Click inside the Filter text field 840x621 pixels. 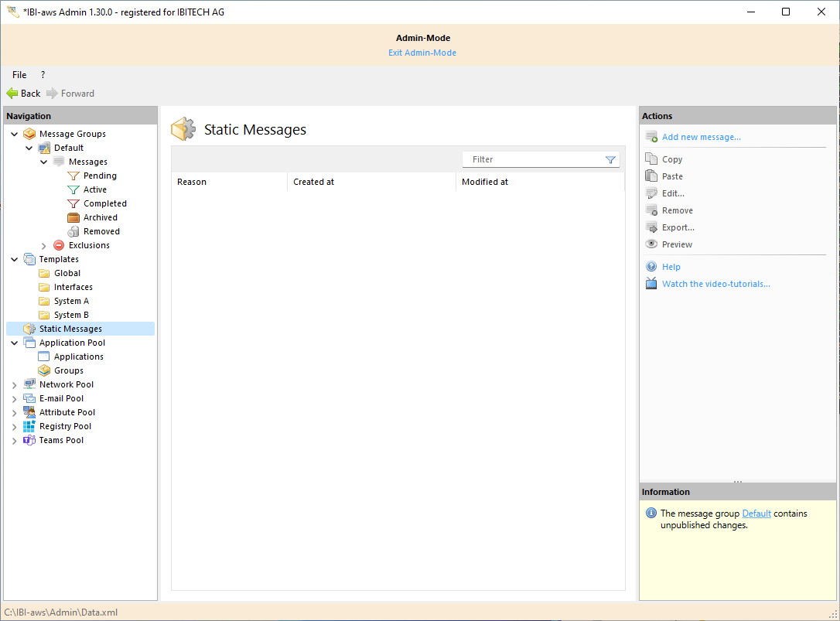[x=534, y=159]
